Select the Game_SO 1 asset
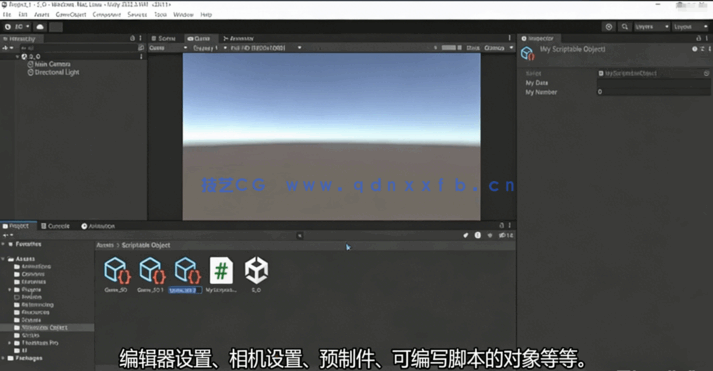 pyautogui.click(x=151, y=275)
